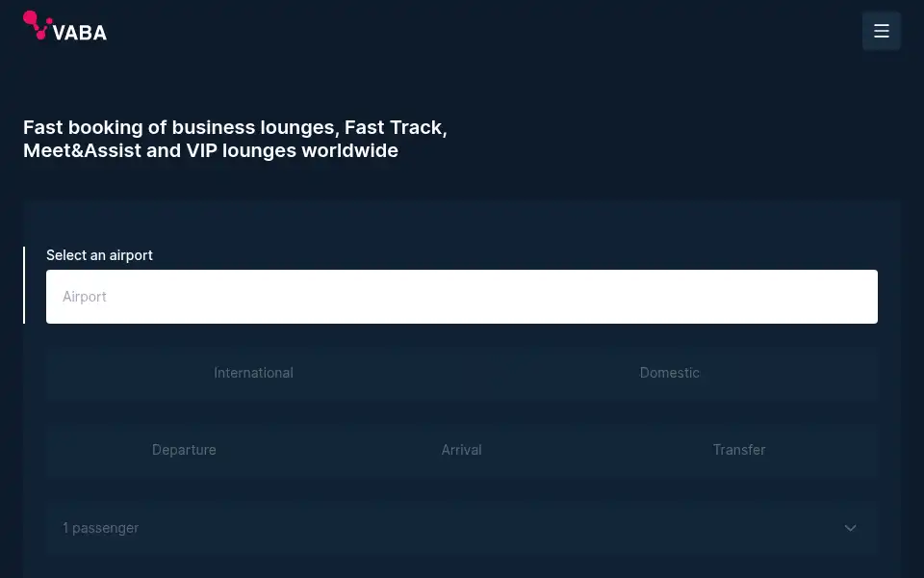This screenshot has width=924, height=578.
Task: Open the hamburger menu
Action: [881, 31]
